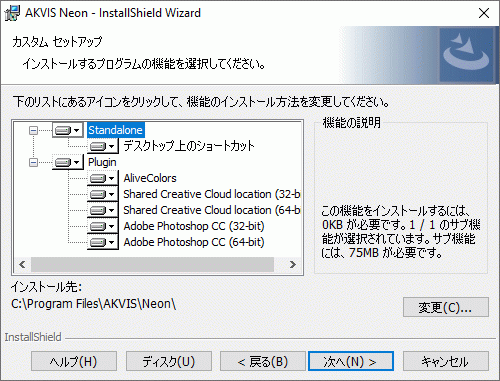The width and height of the screenshot is (500, 381).
Task: Proceed with 次へ(N) > button
Action: coord(351,361)
